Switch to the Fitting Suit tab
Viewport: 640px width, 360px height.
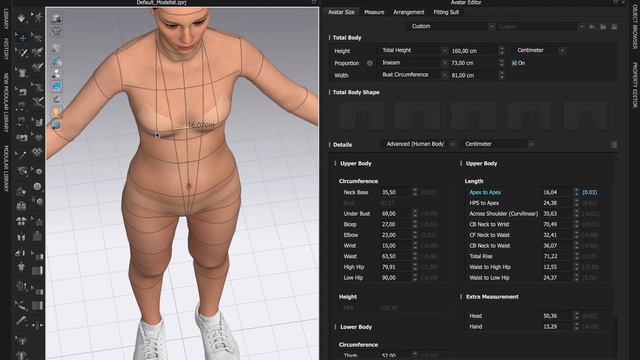click(x=446, y=12)
